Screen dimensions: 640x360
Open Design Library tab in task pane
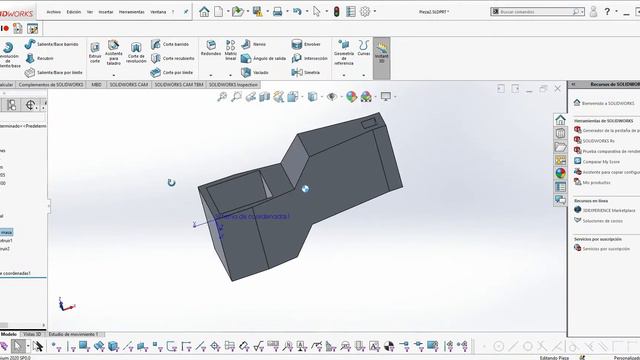560,133
